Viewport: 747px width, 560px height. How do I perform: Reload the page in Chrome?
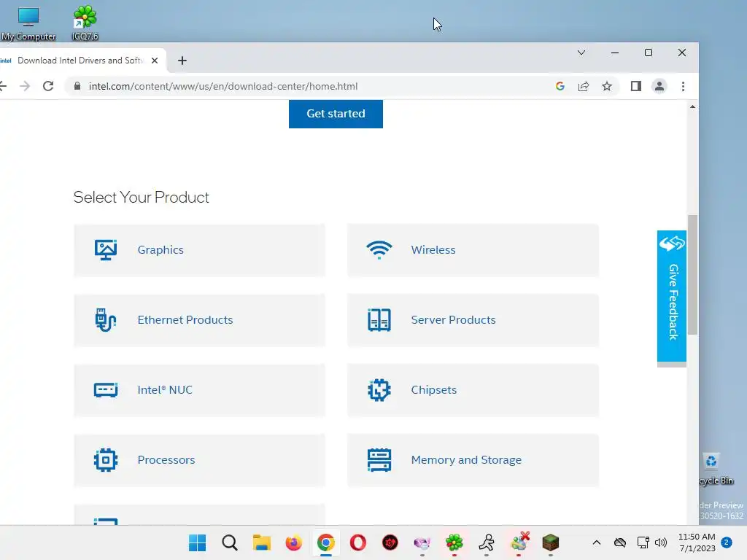[x=48, y=86]
